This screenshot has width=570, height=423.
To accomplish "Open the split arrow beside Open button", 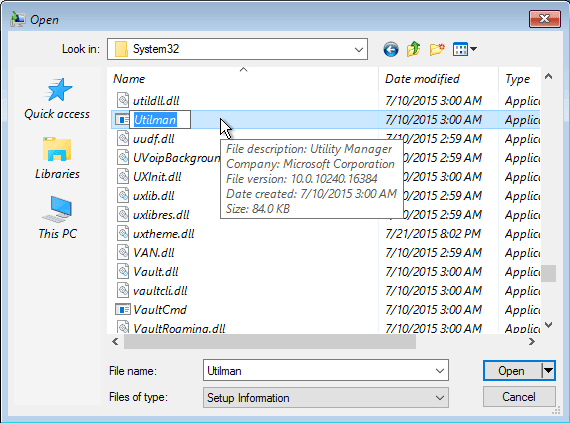I will coord(548,371).
